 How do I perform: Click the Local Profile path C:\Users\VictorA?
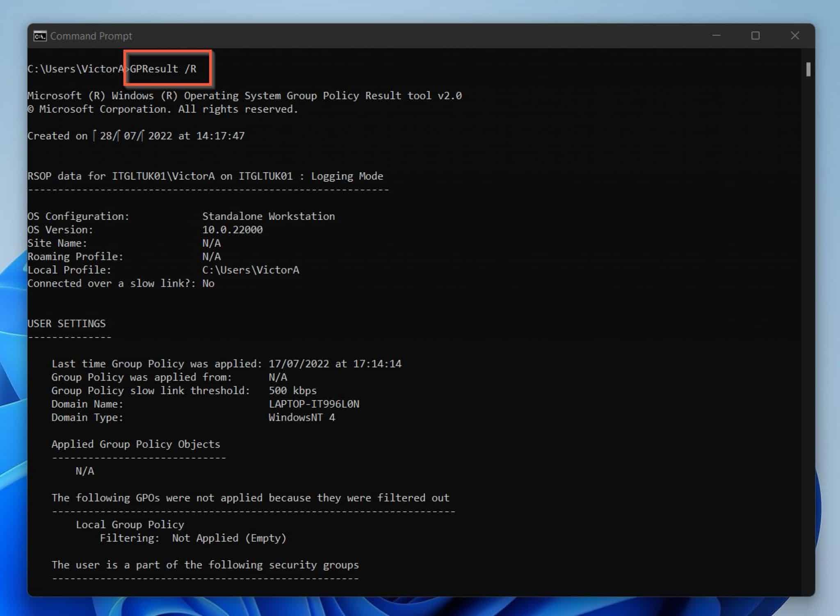(x=251, y=269)
